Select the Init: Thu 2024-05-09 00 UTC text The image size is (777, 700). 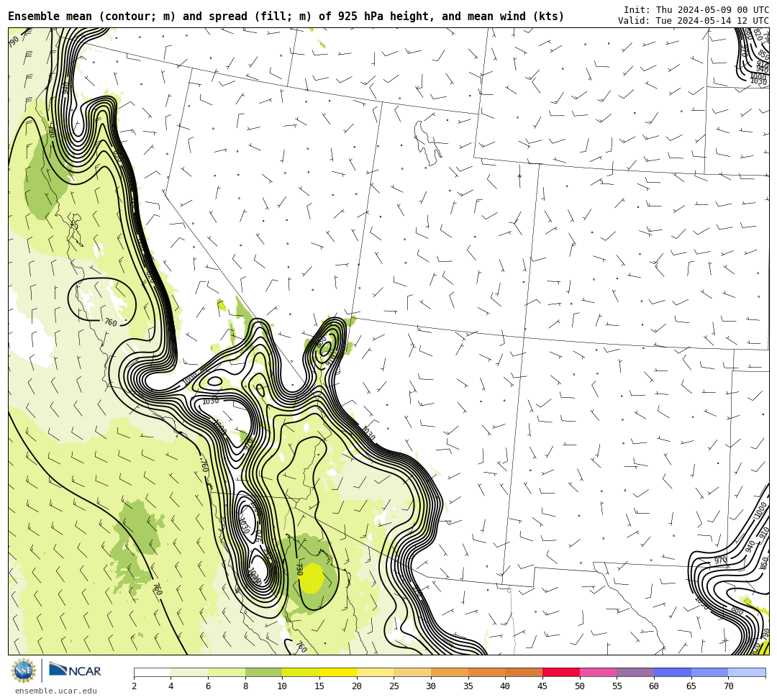[696, 10]
